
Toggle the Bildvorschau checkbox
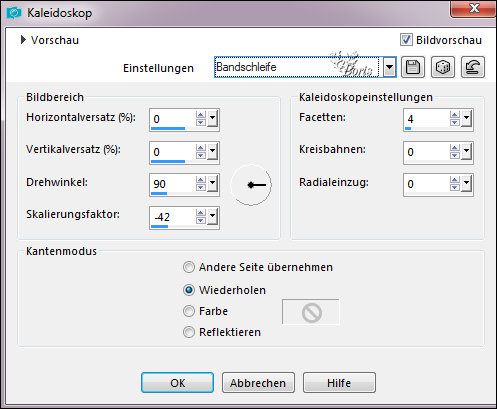click(x=406, y=40)
